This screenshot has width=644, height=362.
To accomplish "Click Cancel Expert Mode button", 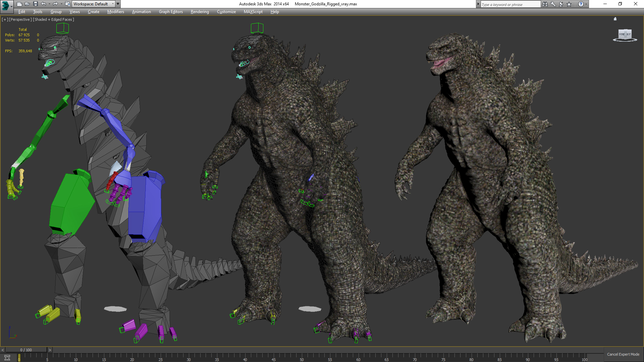I will coord(623,354).
